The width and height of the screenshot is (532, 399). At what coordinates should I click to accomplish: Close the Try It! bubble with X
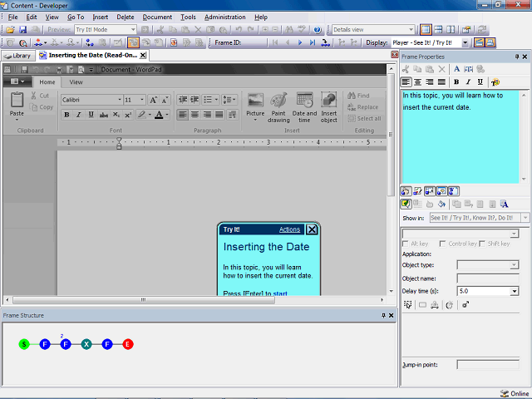pos(312,229)
